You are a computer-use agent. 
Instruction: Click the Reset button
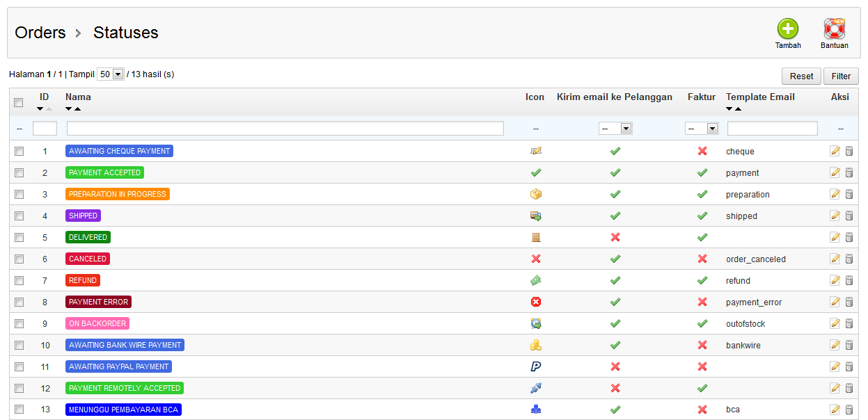[x=801, y=76]
